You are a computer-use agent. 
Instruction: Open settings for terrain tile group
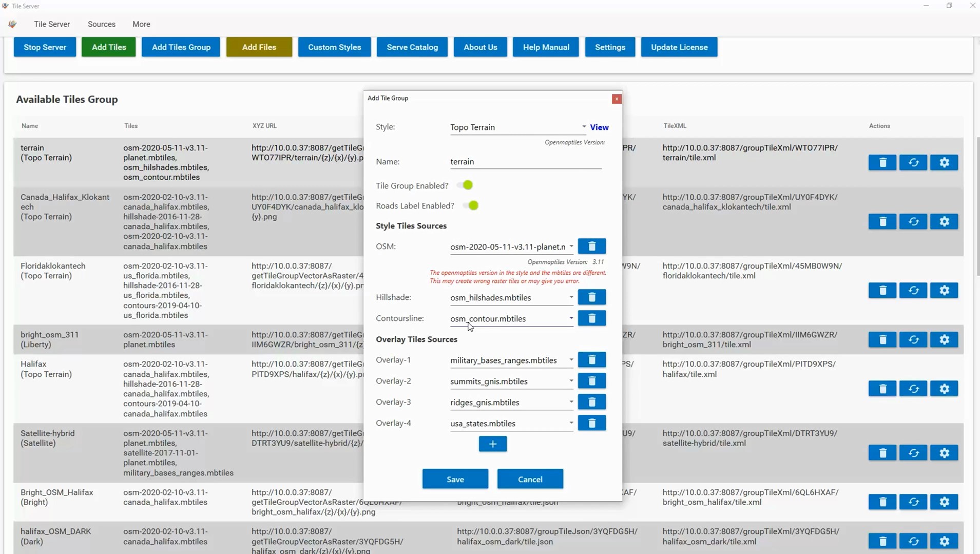click(944, 163)
